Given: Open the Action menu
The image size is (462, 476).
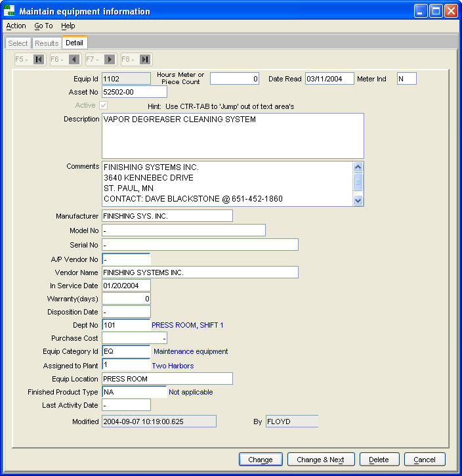Looking at the screenshot, I should click(16, 26).
